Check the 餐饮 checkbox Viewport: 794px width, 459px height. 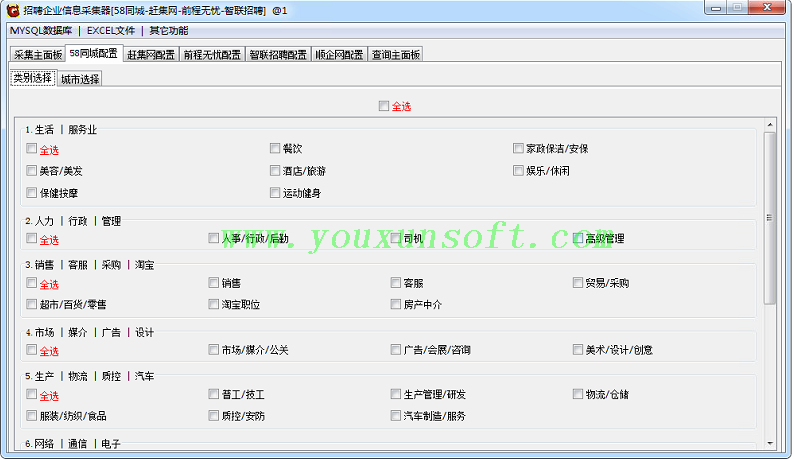click(x=275, y=148)
